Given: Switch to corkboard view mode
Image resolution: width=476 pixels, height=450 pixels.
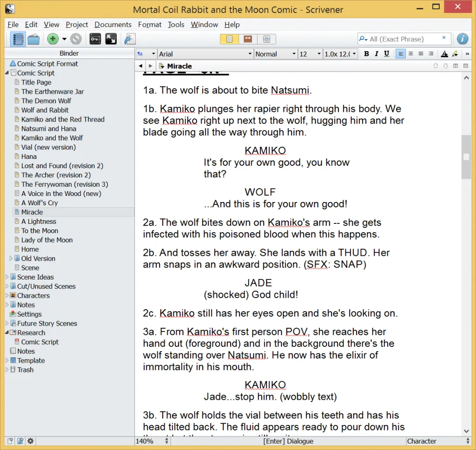Looking at the screenshot, I should click(248, 39).
